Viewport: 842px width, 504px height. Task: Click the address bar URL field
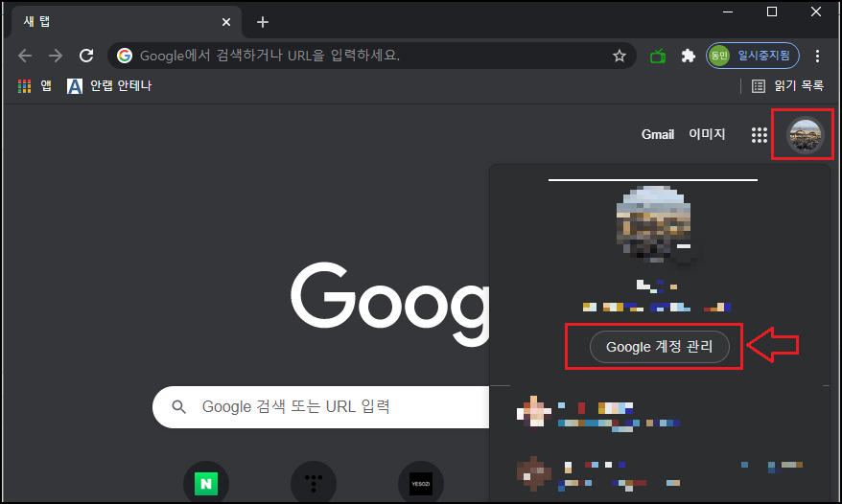[x=370, y=56]
